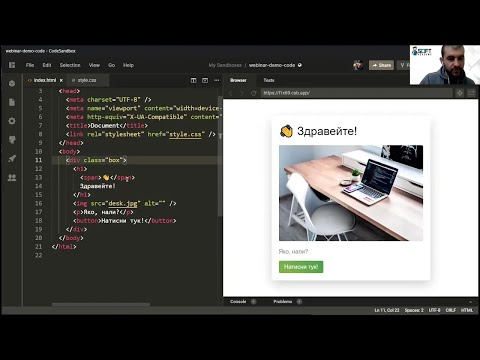The width and height of the screenshot is (480, 360).
Task: Click the preview address bar URL
Action: pos(357,93)
